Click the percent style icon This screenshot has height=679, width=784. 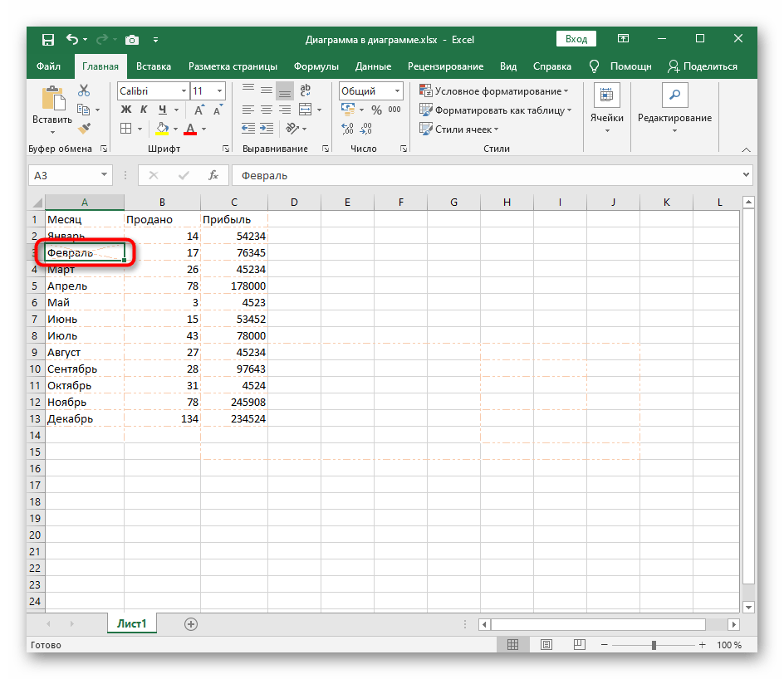tap(376, 110)
